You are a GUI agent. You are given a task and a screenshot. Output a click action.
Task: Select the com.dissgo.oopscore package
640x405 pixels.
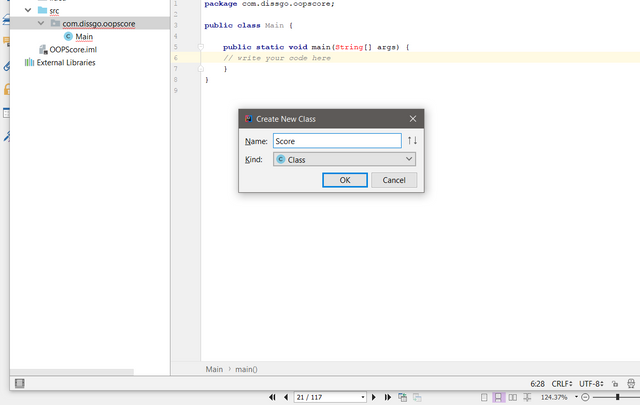click(x=99, y=24)
